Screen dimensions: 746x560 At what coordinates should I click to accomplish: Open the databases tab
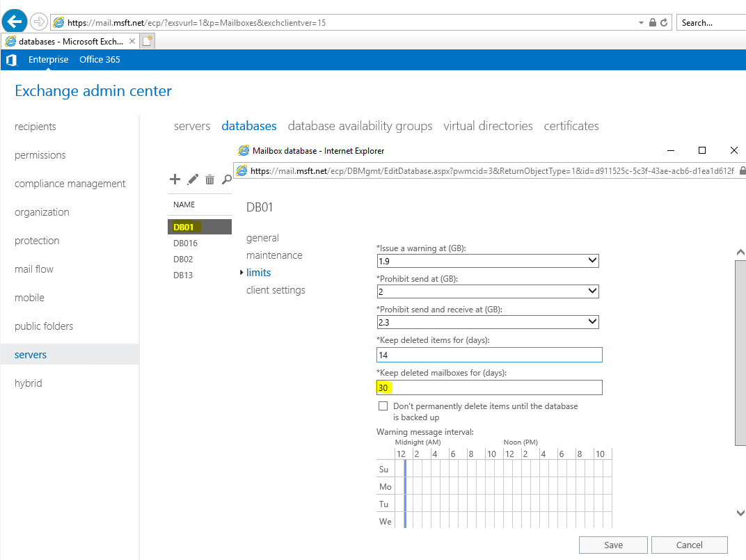[249, 126]
